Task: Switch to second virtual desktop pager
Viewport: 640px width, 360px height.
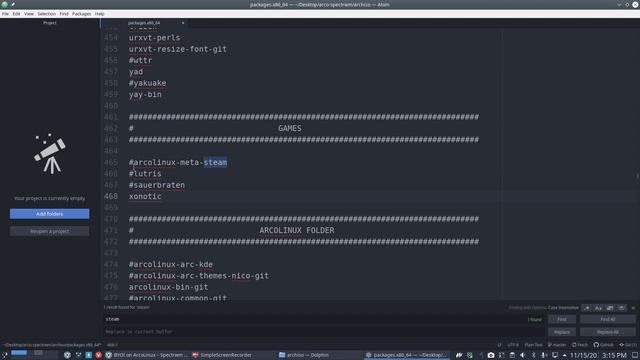Action: 38,353
